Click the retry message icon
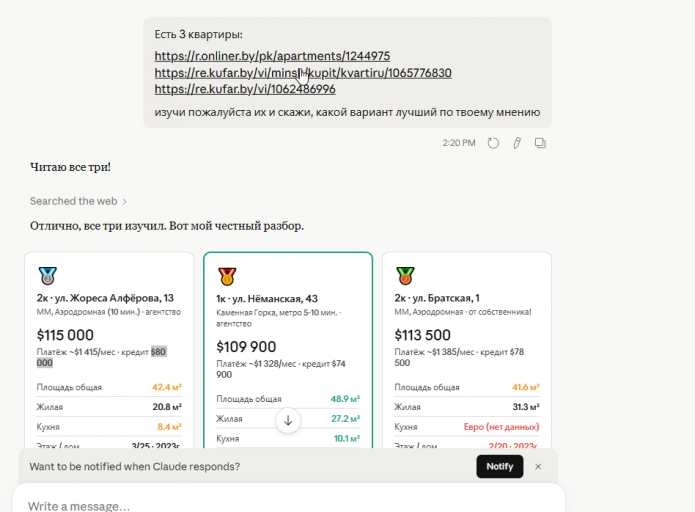 click(493, 143)
